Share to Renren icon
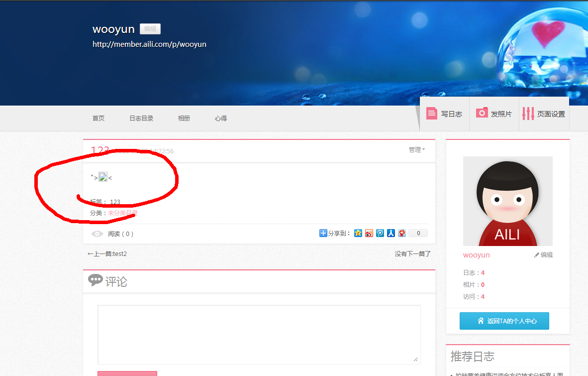Image resolution: width=588 pixels, height=376 pixels. pos(391,233)
